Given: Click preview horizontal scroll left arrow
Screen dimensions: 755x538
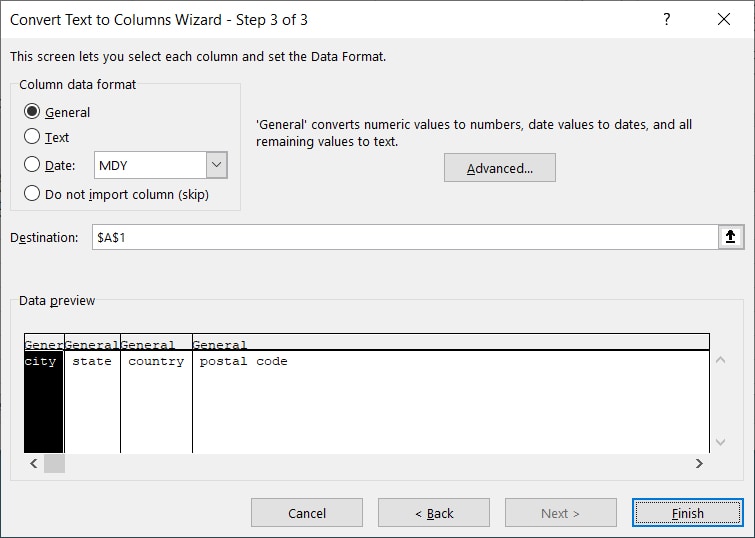Looking at the screenshot, I should 34,463.
